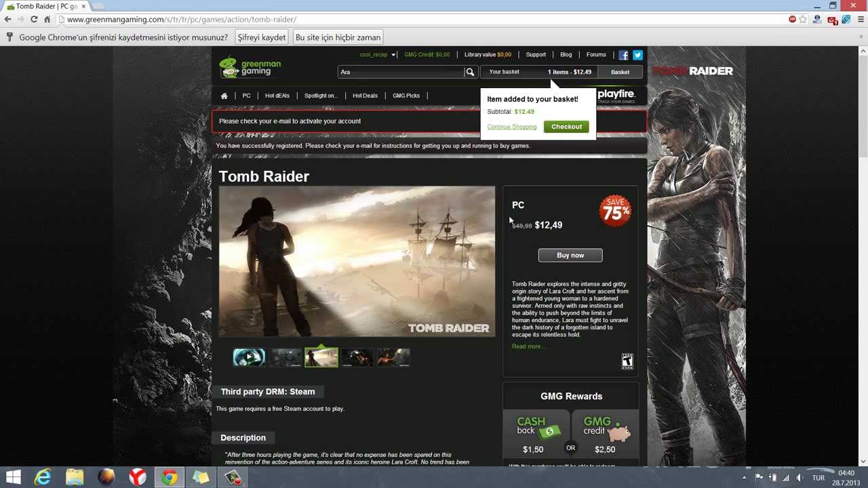Open Sticky Notes from the taskbar
Image resolution: width=868 pixels, height=488 pixels.
201,477
